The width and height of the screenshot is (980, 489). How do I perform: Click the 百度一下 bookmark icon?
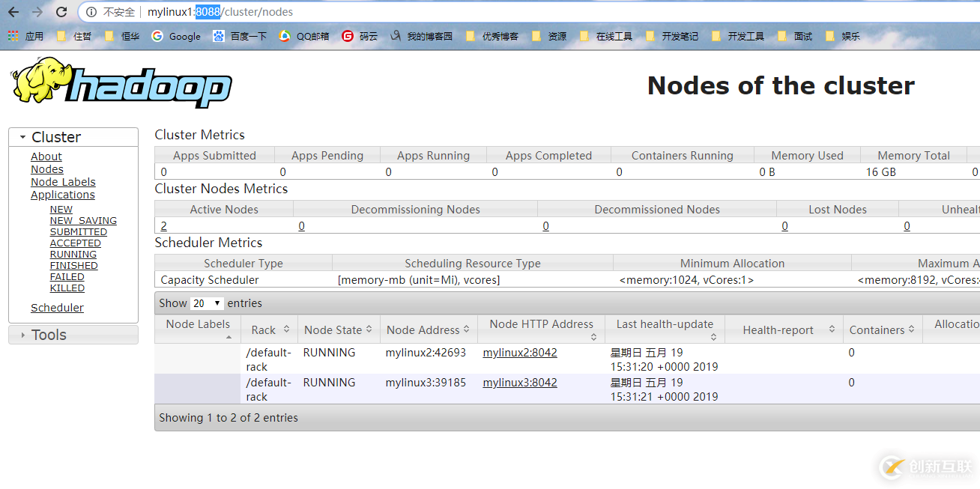pos(218,35)
